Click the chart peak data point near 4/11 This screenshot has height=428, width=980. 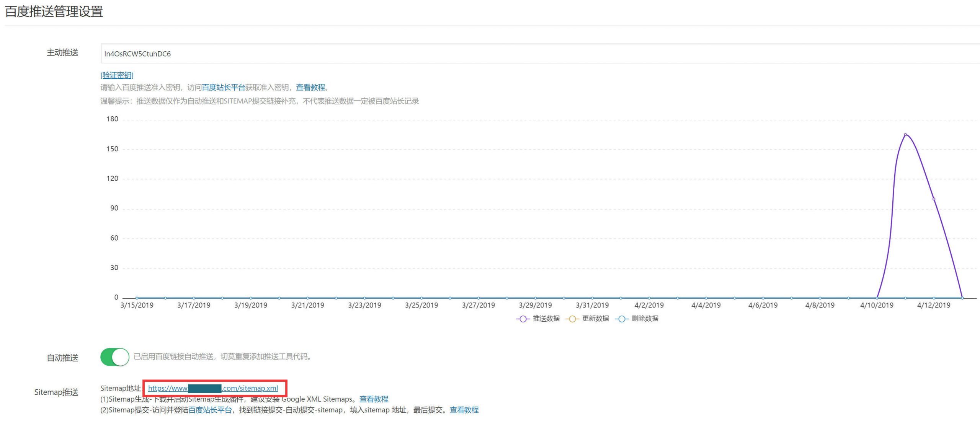(905, 135)
